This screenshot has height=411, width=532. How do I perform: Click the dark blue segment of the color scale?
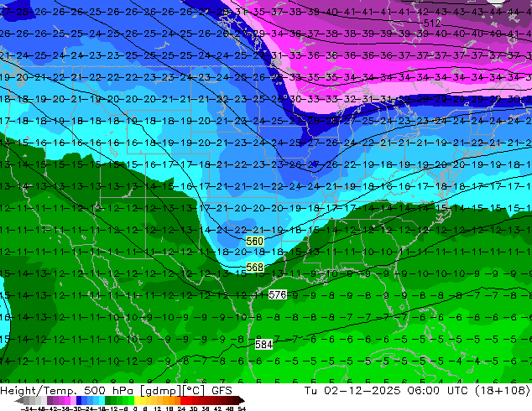[79, 400]
